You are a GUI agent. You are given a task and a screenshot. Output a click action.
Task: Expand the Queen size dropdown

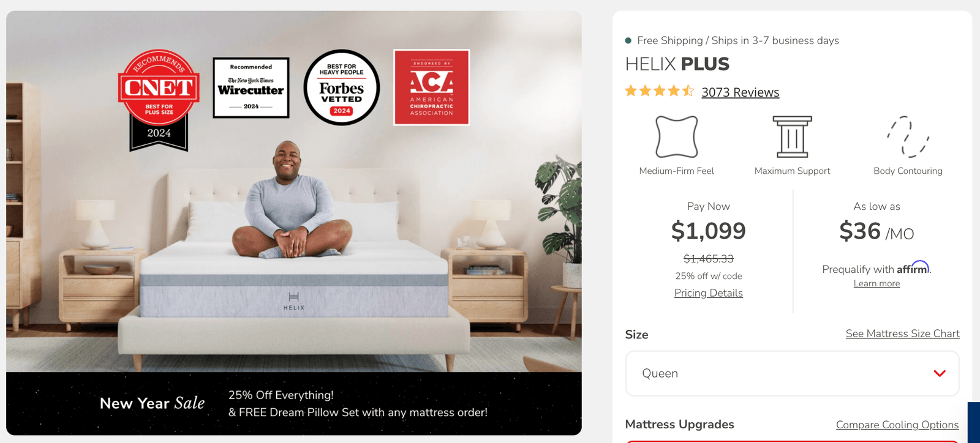(793, 373)
